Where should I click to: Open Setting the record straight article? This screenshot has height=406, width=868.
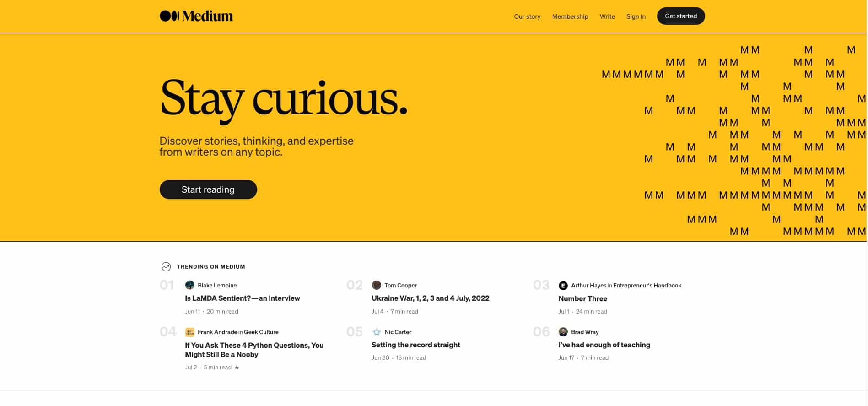[416, 345]
